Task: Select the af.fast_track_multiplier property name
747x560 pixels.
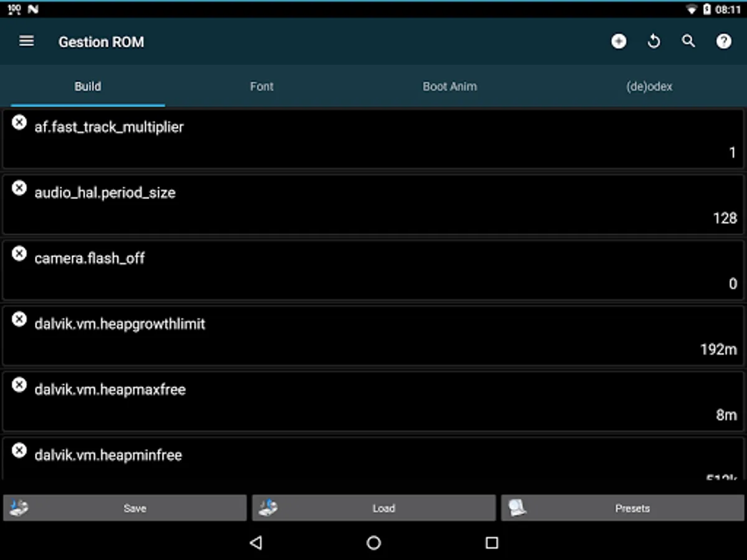Action: (x=109, y=127)
